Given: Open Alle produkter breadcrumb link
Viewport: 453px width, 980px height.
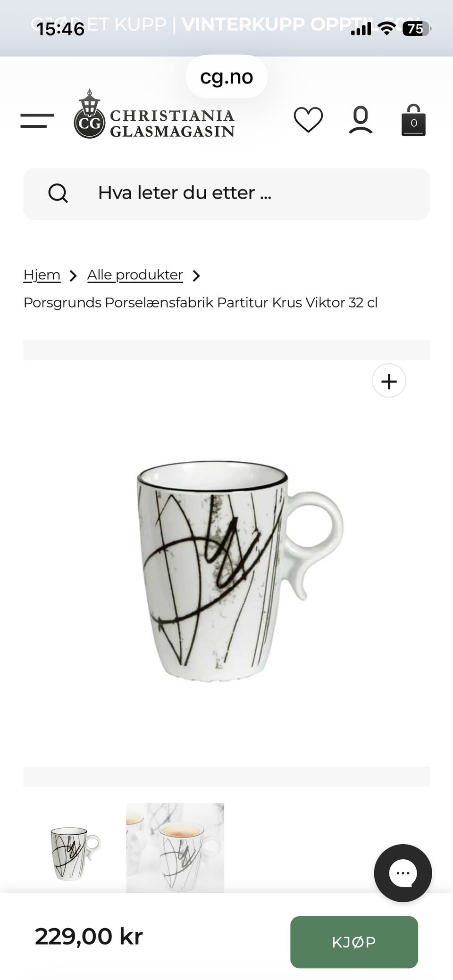Looking at the screenshot, I should click(x=135, y=275).
